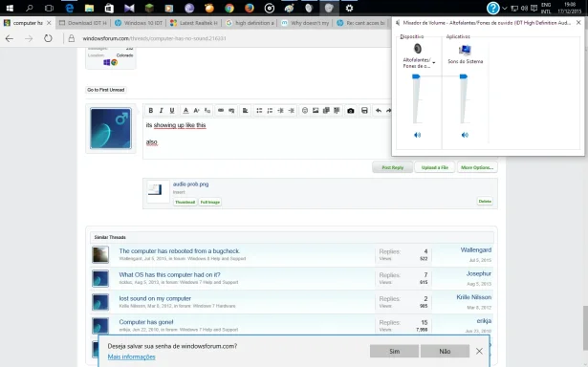Open text alignment options
Viewport: 588px width, 367px height.
246,111
